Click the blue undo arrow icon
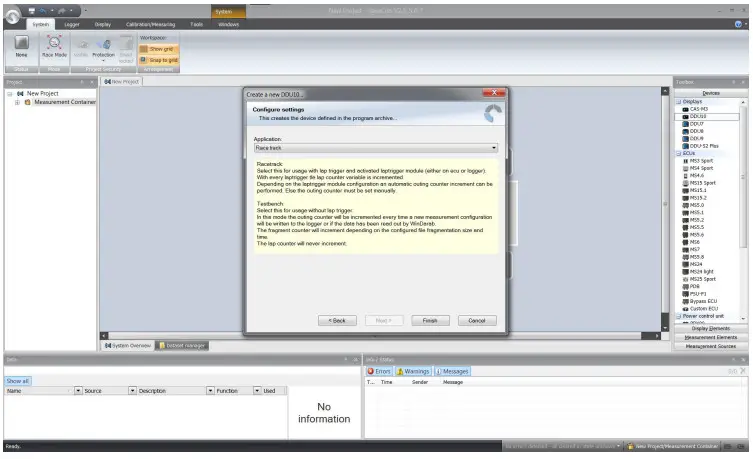Image resolution: width=753 pixels, height=459 pixels. [43, 11]
